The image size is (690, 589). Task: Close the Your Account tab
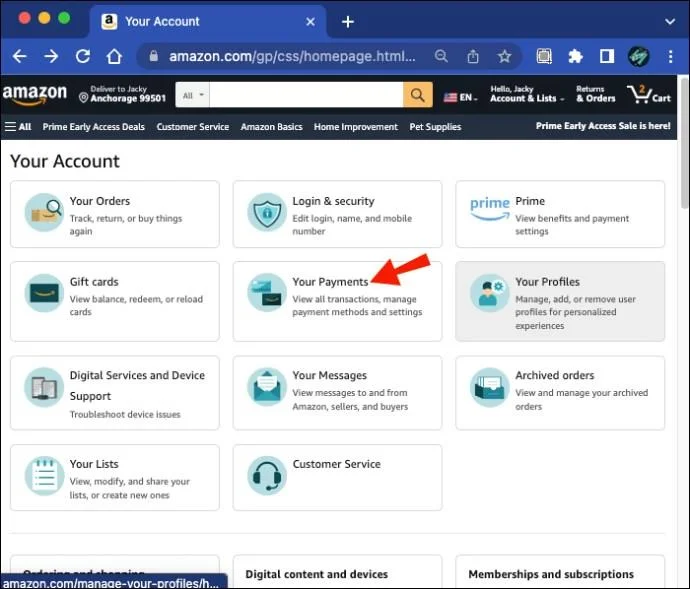[310, 22]
